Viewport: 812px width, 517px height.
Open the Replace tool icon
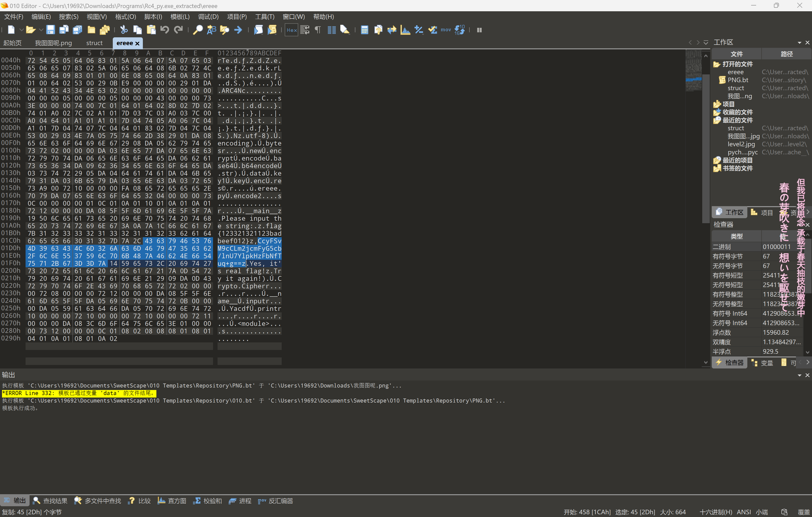point(211,30)
